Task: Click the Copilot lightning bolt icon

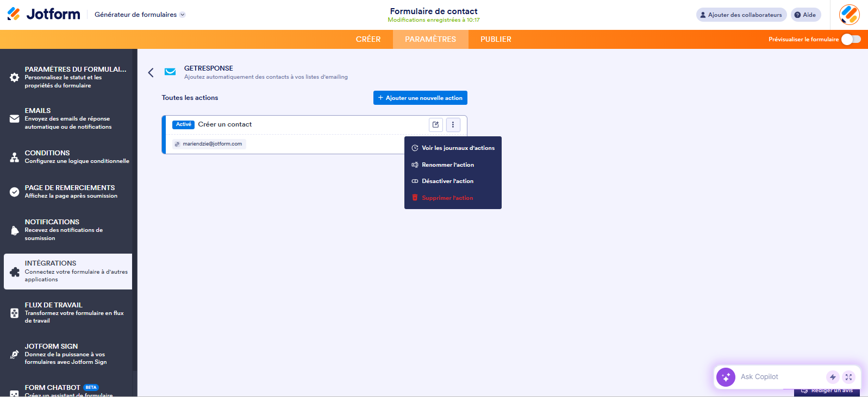Action: coord(833,377)
